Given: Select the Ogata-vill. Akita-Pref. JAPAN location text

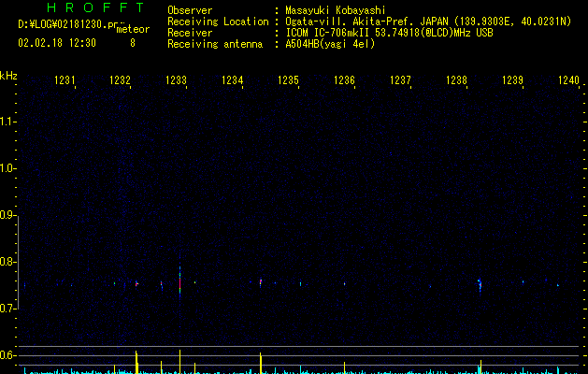Looking at the screenshot, I should [x=428, y=22].
